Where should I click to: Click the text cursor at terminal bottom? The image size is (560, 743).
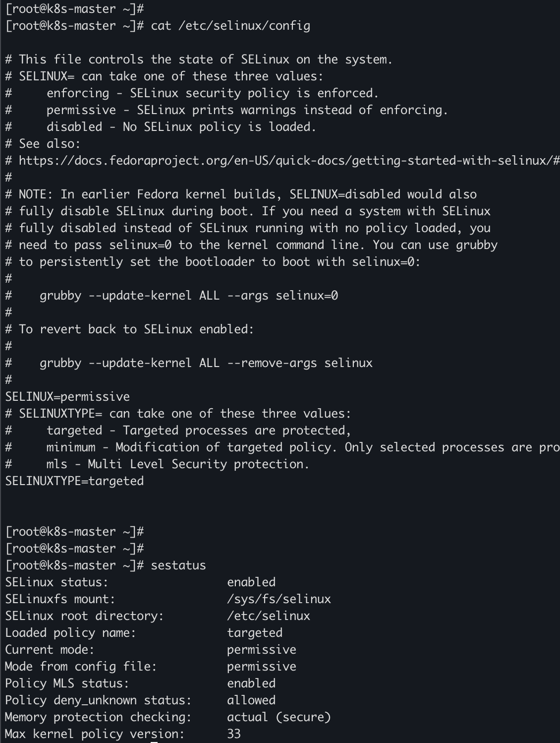[154, 741]
